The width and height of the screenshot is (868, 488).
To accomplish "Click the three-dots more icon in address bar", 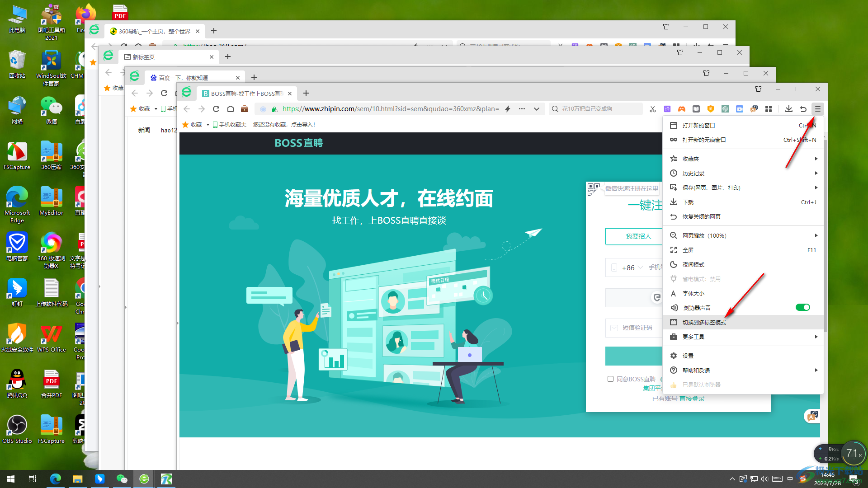I will click(522, 109).
